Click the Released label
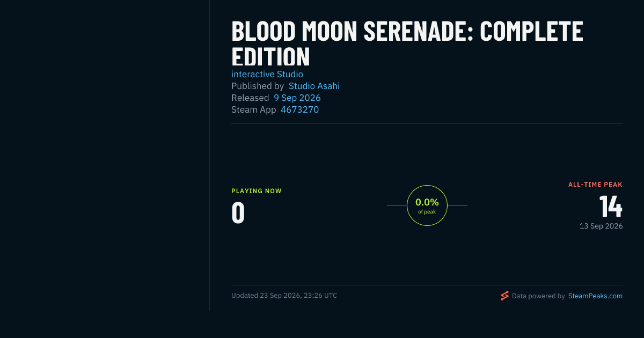Viewport: 644px width, 338px height. tap(250, 98)
